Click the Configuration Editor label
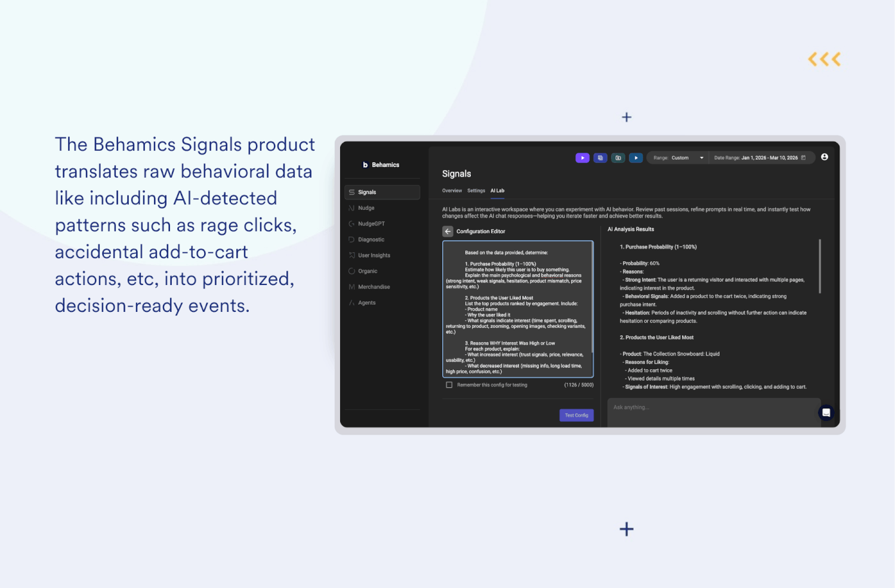The image size is (895, 588). (481, 231)
